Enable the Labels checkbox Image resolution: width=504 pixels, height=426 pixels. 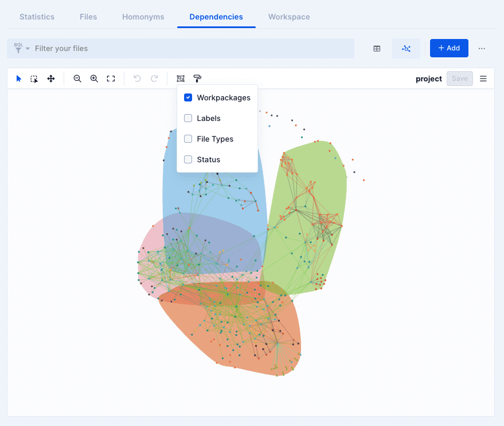click(x=188, y=118)
